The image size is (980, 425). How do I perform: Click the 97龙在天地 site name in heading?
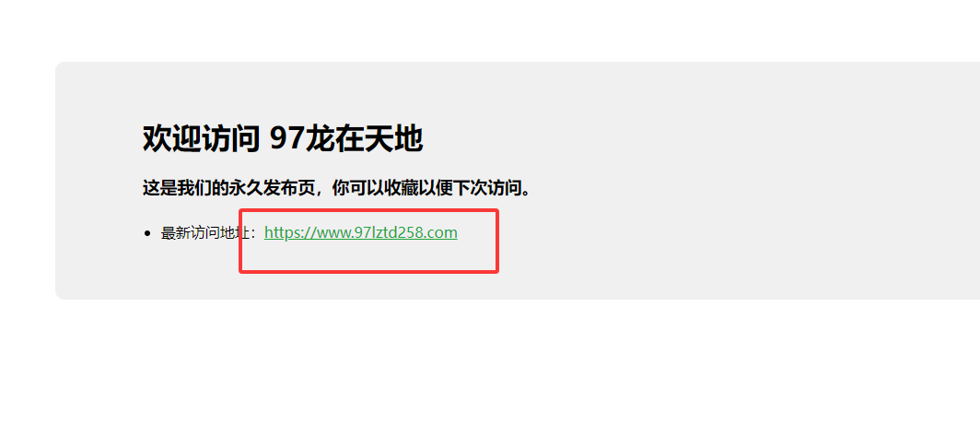(x=347, y=138)
